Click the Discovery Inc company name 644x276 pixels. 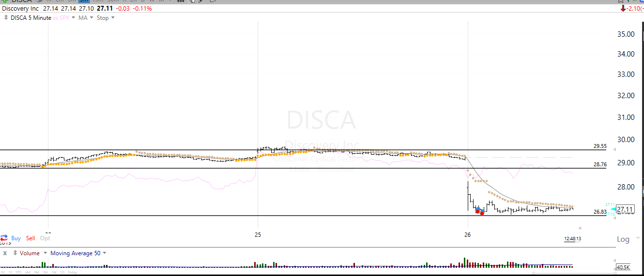(x=20, y=9)
